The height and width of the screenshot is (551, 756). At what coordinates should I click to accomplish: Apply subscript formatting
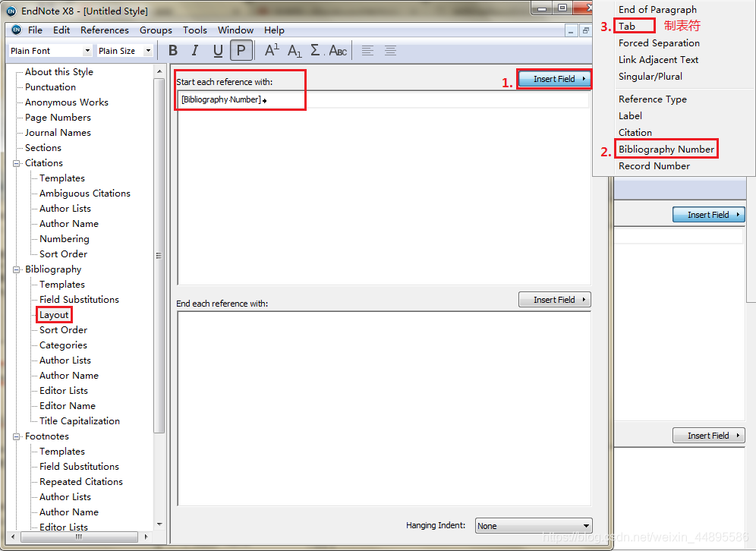(x=295, y=51)
